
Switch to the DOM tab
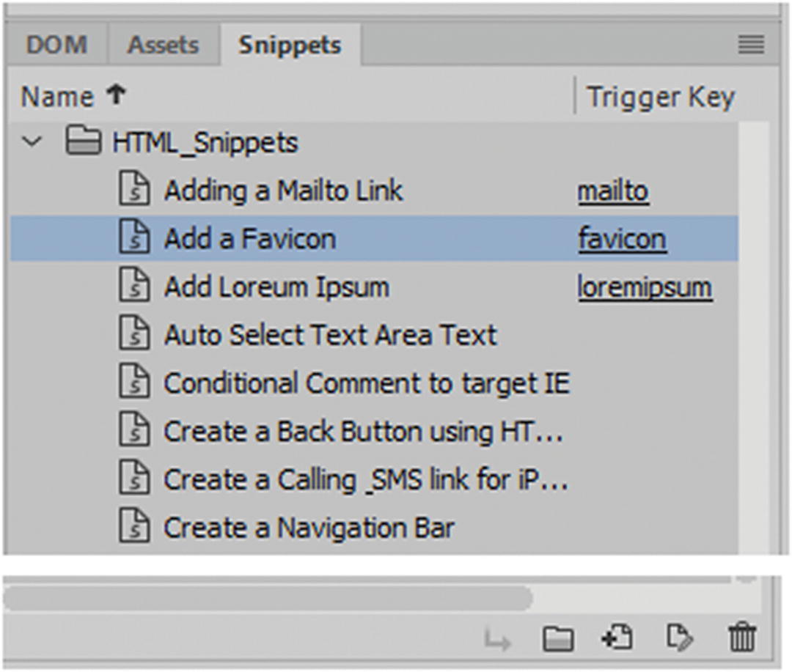[x=56, y=45]
